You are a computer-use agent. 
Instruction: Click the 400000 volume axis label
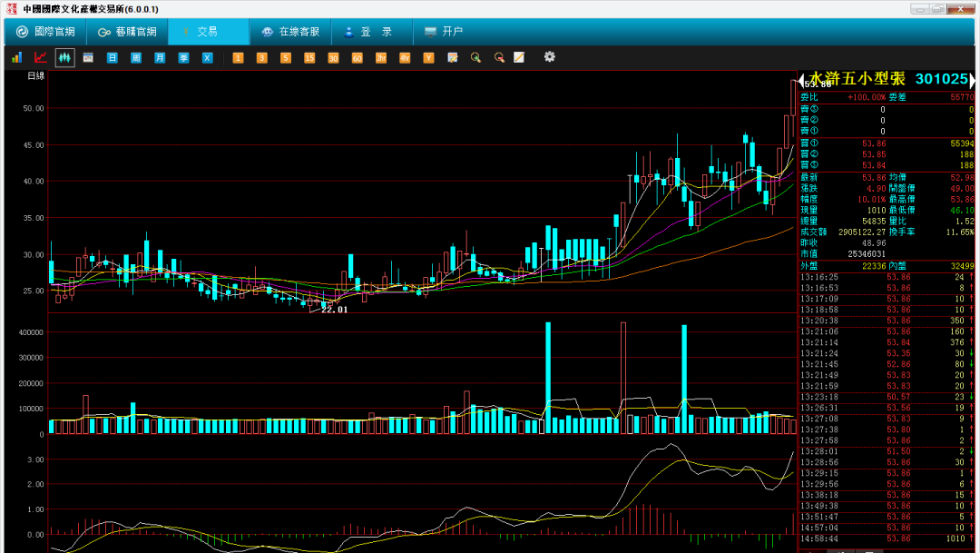(31, 333)
